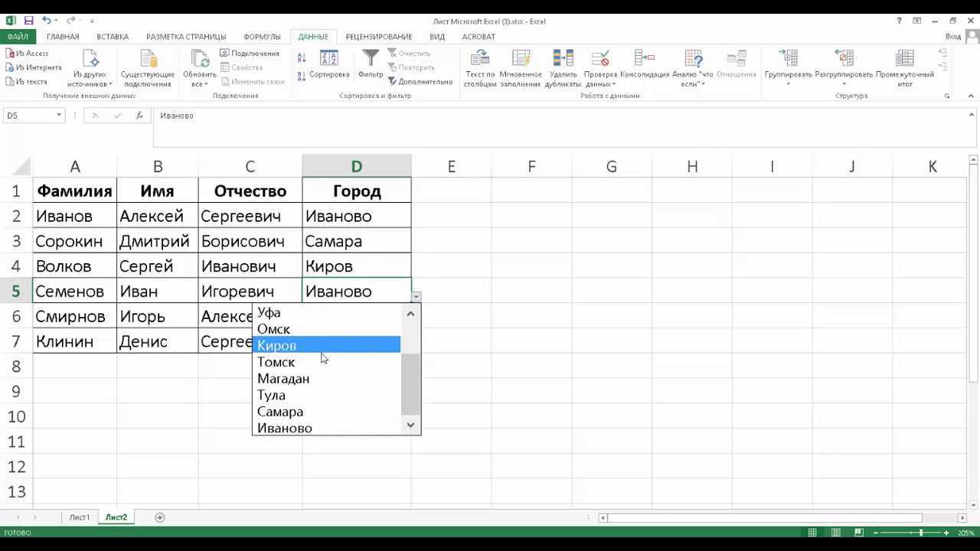Expand formula bar with arrow

coord(972,116)
